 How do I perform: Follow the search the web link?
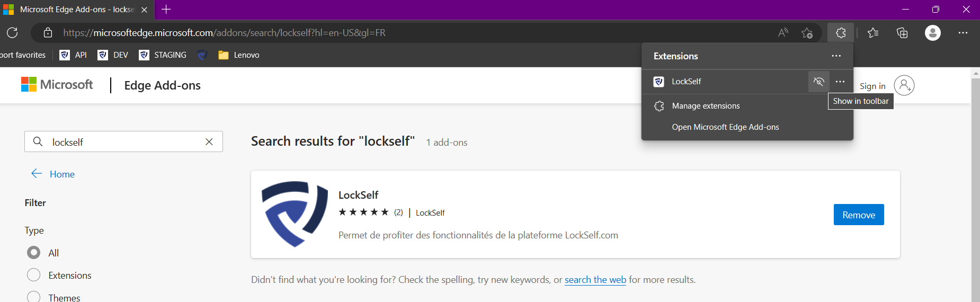pyautogui.click(x=595, y=280)
